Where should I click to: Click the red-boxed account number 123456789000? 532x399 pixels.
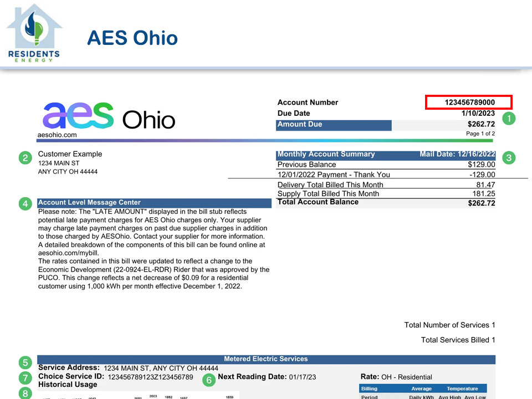click(x=468, y=103)
